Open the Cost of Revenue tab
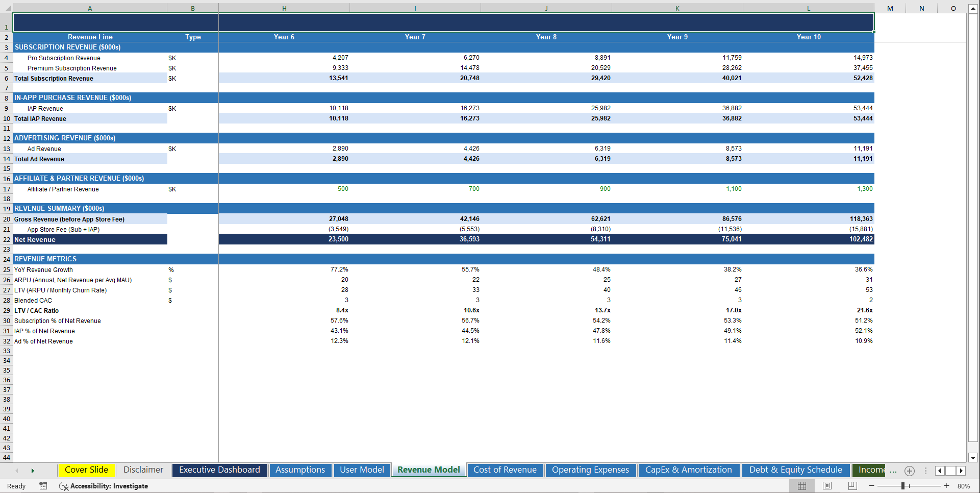980x493 pixels. coord(505,470)
